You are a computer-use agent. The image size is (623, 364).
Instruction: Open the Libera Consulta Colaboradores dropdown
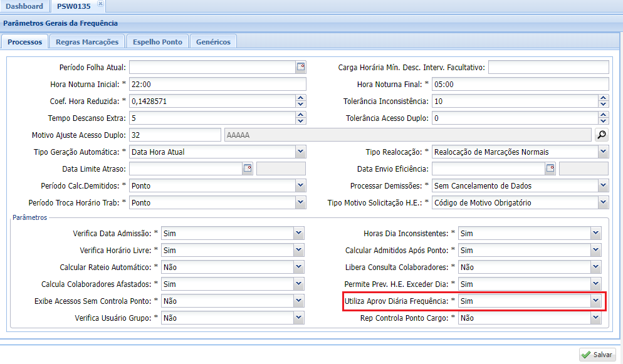595,267
